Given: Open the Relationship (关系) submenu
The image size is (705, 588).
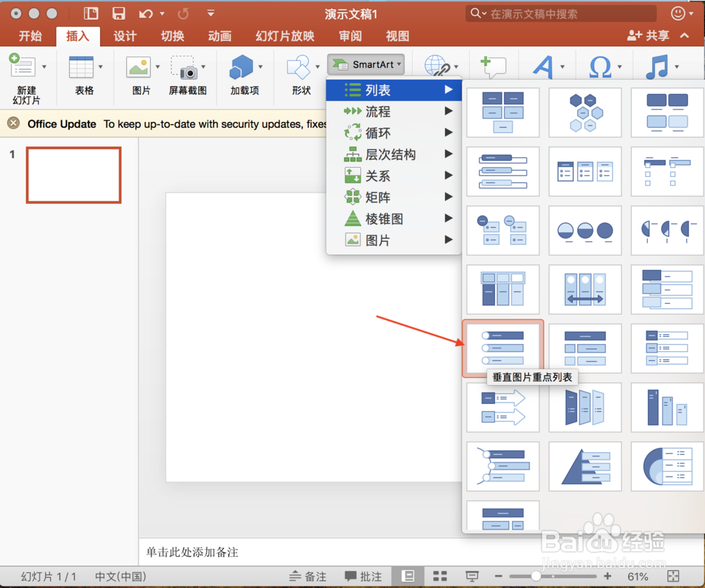Looking at the screenshot, I should [394, 176].
